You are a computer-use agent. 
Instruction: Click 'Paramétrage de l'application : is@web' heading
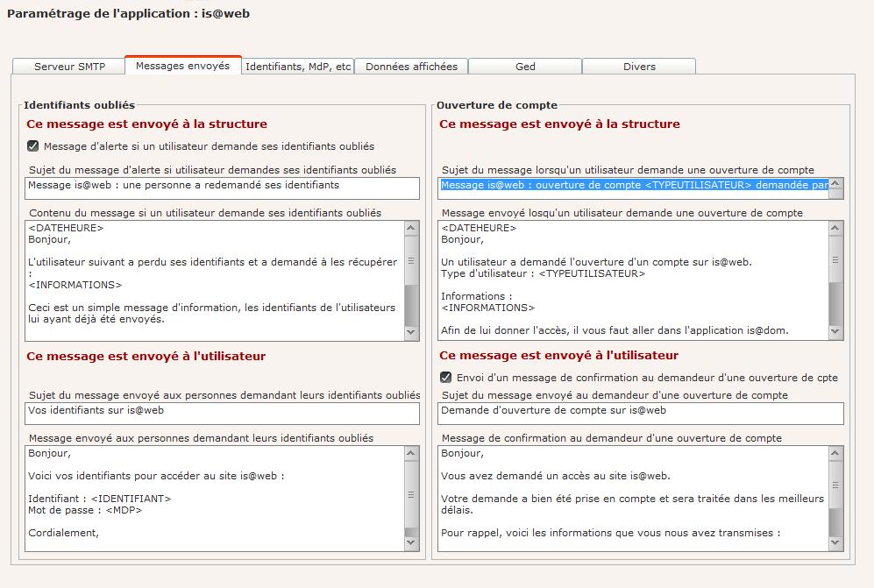click(x=128, y=13)
